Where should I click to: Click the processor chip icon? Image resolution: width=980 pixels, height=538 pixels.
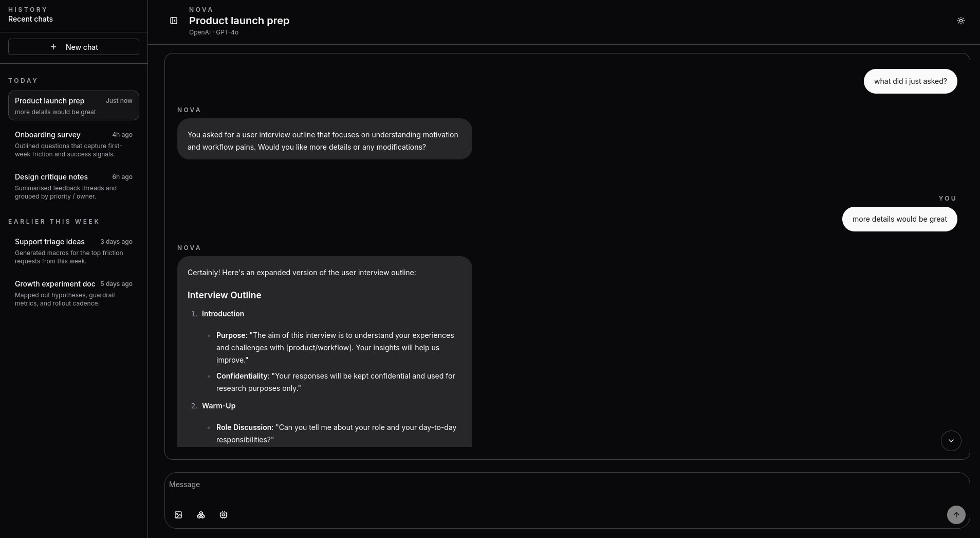click(224, 515)
